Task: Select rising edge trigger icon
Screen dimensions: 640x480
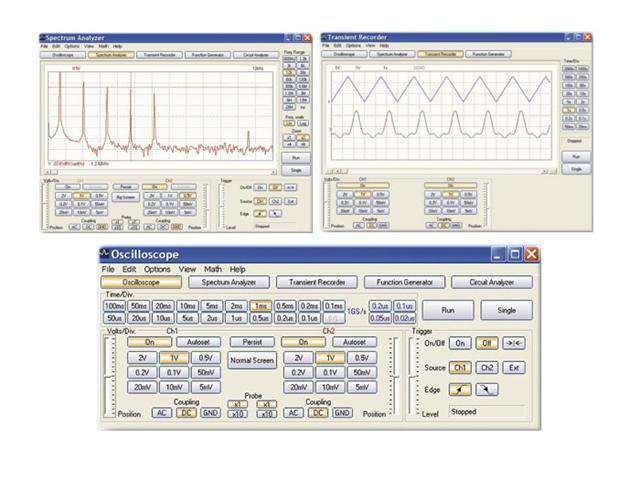Action: (460, 388)
